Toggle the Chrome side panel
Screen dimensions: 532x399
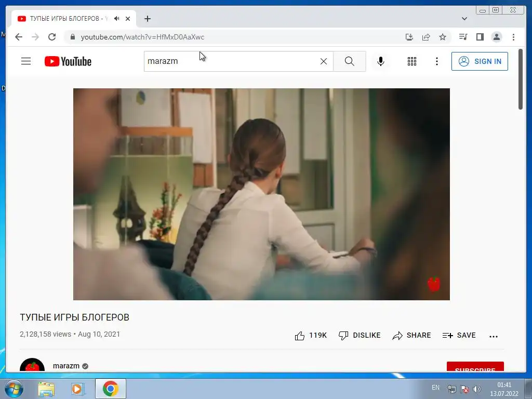pyautogui.click(x=480, y=37)
